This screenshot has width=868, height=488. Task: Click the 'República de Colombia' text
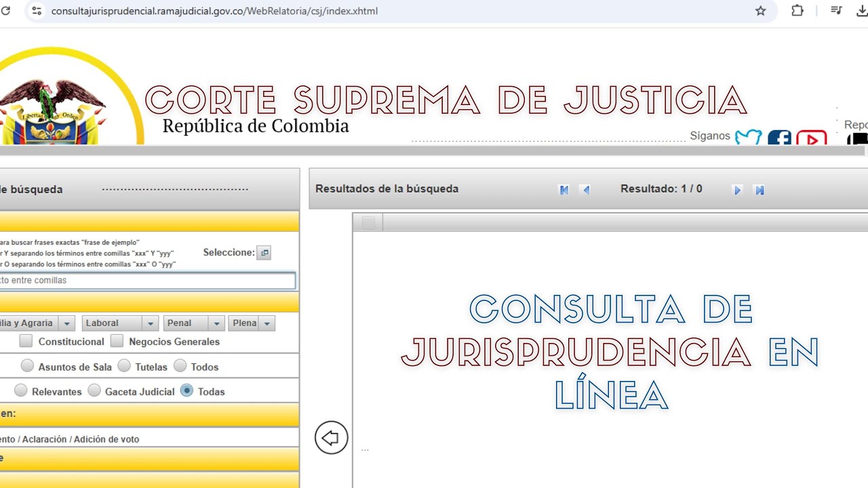point(256,126)
